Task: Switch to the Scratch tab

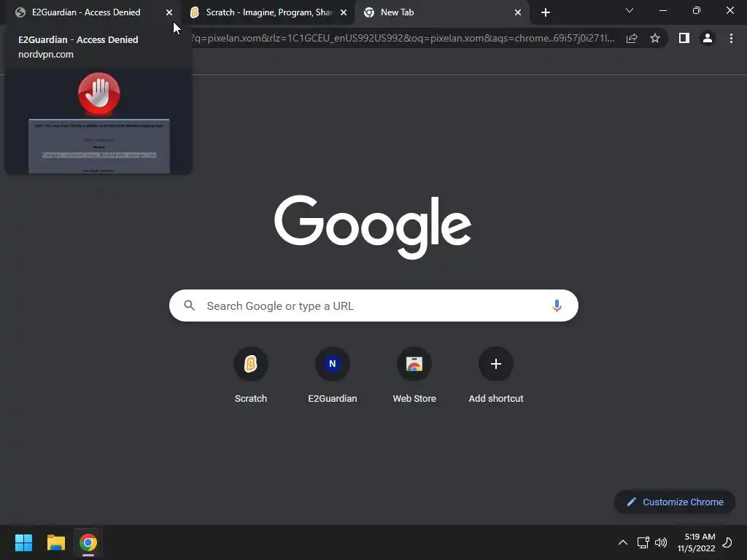Action: click(x=268, y=12)
